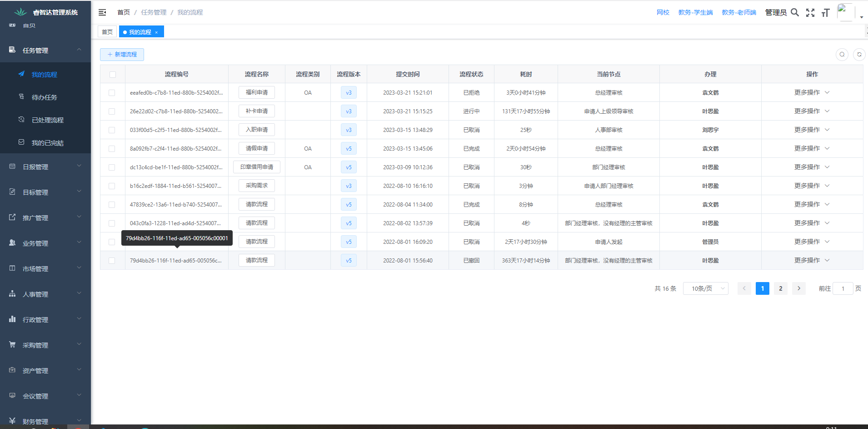Click the 市场管理 icon
The width and height of the screenshot is (868, 429).
tap(12, 268)
